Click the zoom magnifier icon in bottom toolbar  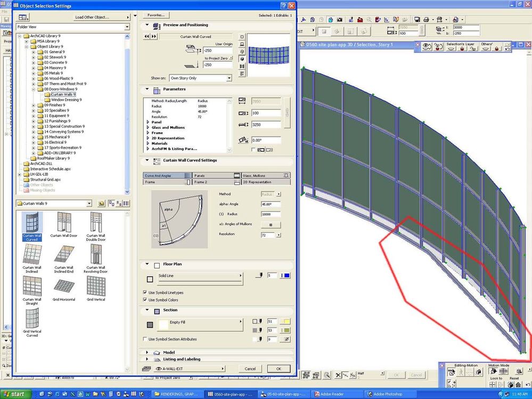click(327, 375)
